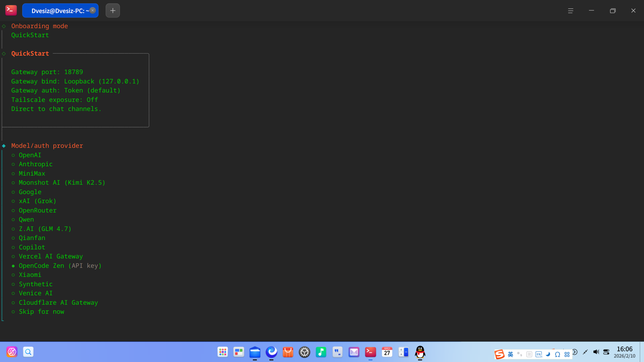Switch to the Dvesiz@Dvesiz-PC tab
This screenshot has height=362, width=644.
pyautogui.click(x=58, y=10)
